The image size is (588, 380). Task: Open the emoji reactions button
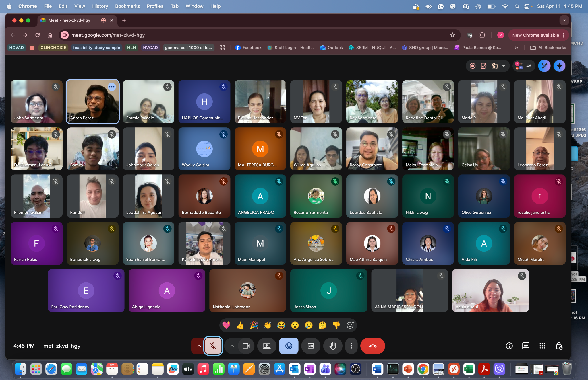point(289,346)
